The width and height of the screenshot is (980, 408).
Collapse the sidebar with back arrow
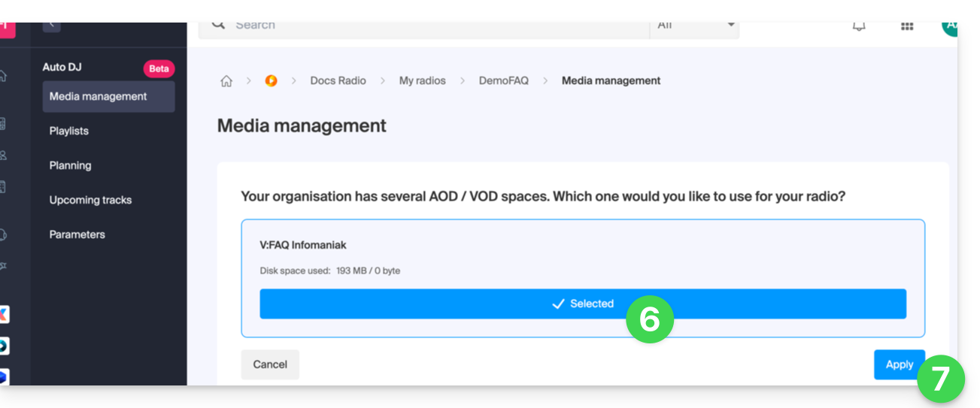(51, 26)
